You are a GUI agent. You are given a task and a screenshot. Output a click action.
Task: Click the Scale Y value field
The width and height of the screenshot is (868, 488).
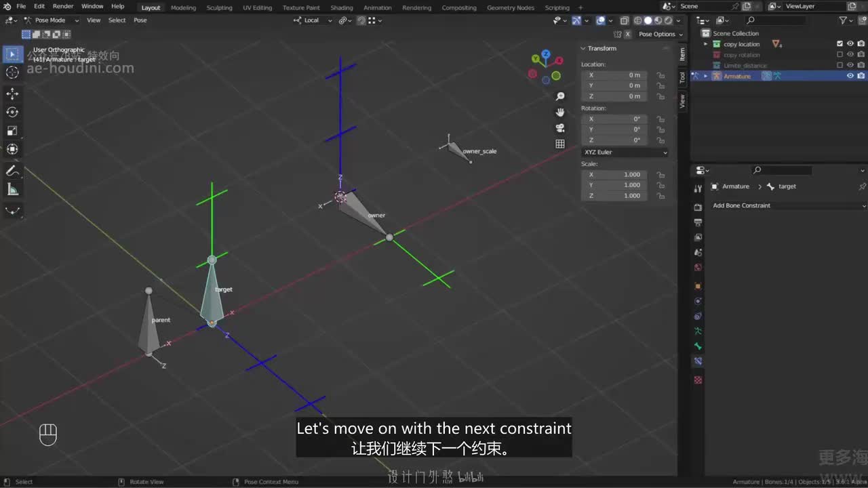[x=614, y=185]
